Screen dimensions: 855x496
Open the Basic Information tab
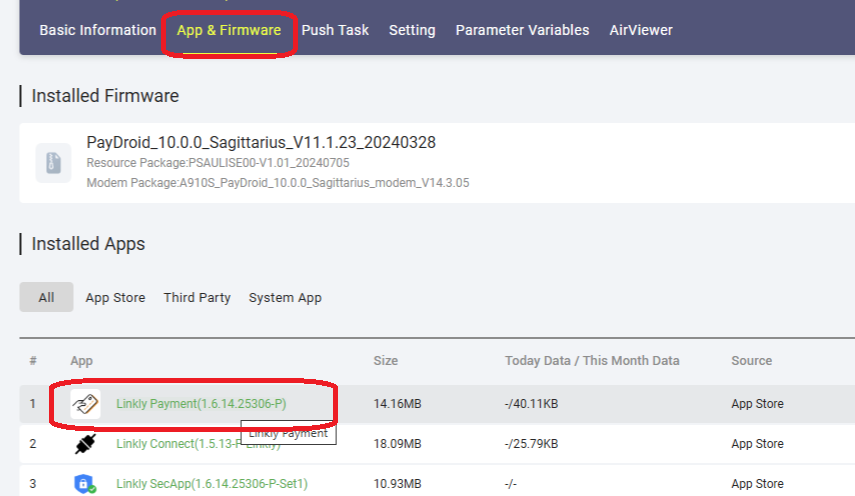click(98, 30)
